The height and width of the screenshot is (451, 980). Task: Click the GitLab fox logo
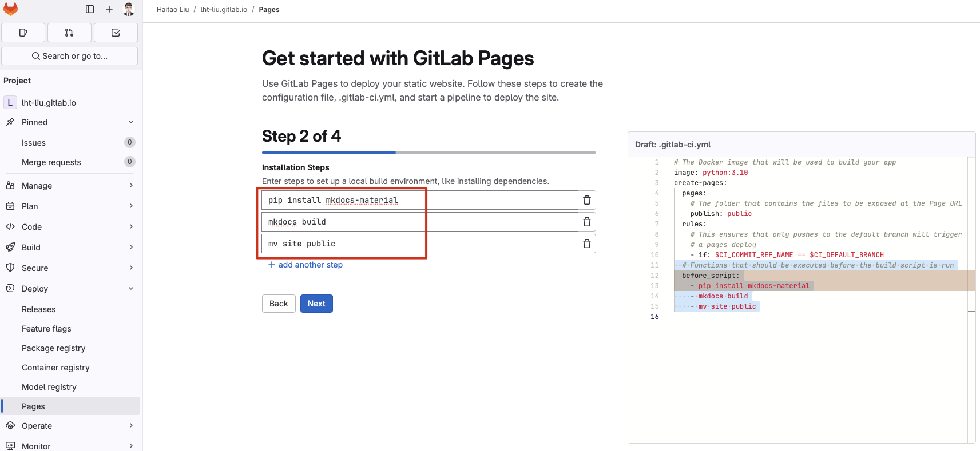click(11, 9)
